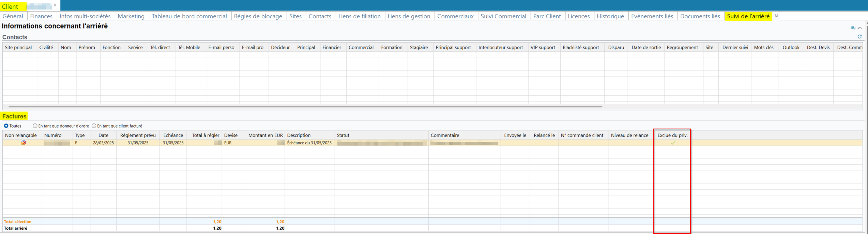
Task: Open the Finances tab
Action: [41, 16]
